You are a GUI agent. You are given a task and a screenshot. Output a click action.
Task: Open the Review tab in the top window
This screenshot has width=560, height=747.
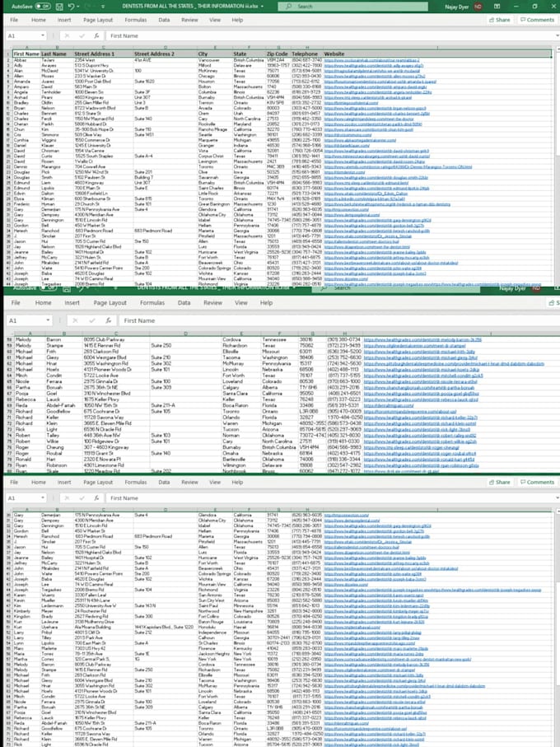coord(189,20)
